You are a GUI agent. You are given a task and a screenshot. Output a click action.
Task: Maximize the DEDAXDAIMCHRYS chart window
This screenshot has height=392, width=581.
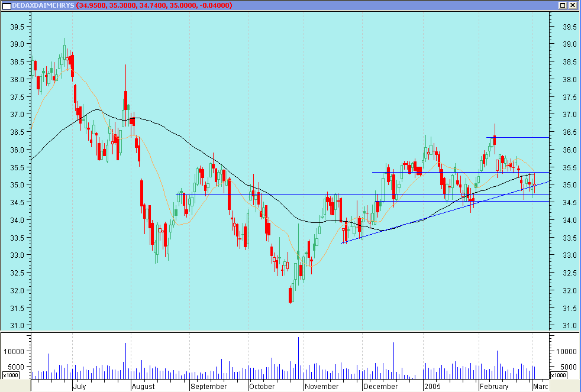coord(562,5)
